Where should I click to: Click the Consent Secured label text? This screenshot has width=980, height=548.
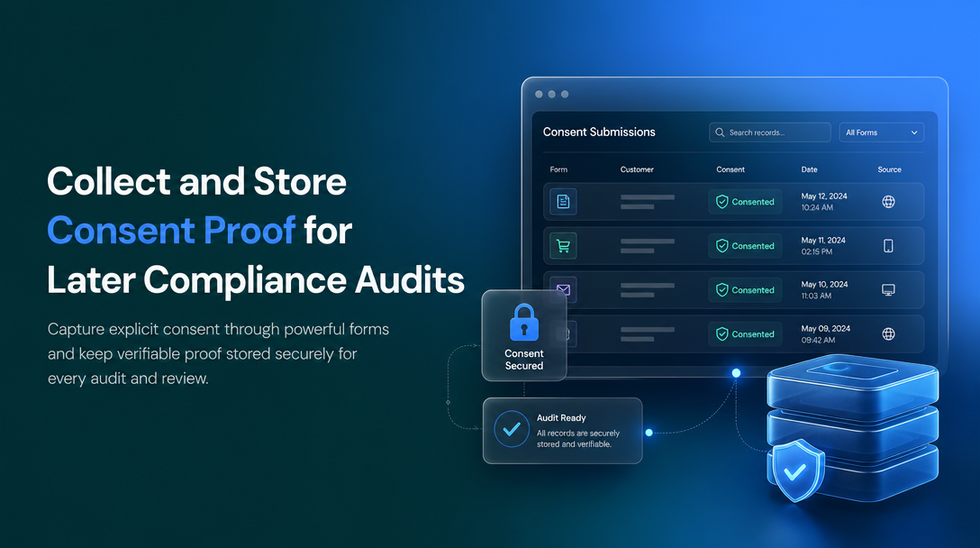523,360
